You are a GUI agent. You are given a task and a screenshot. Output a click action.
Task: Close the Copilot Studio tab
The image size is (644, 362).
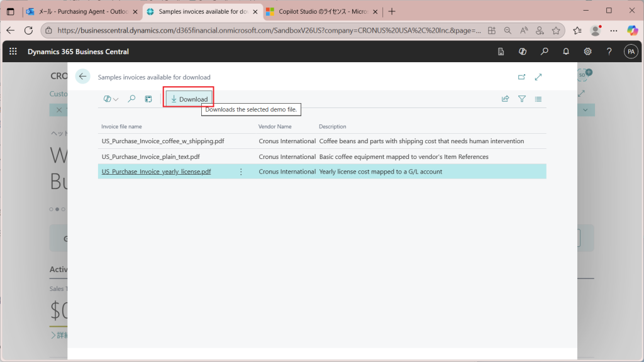click(375, 12)
